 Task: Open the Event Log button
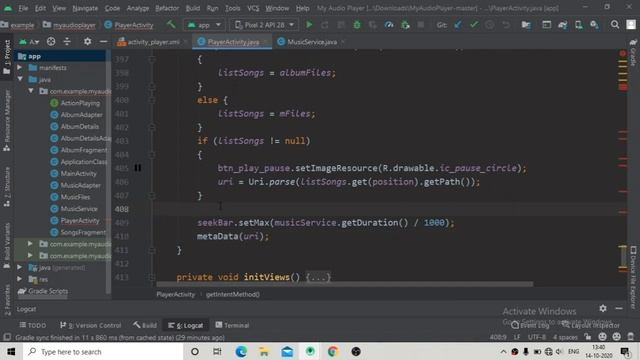click(530, 325)
